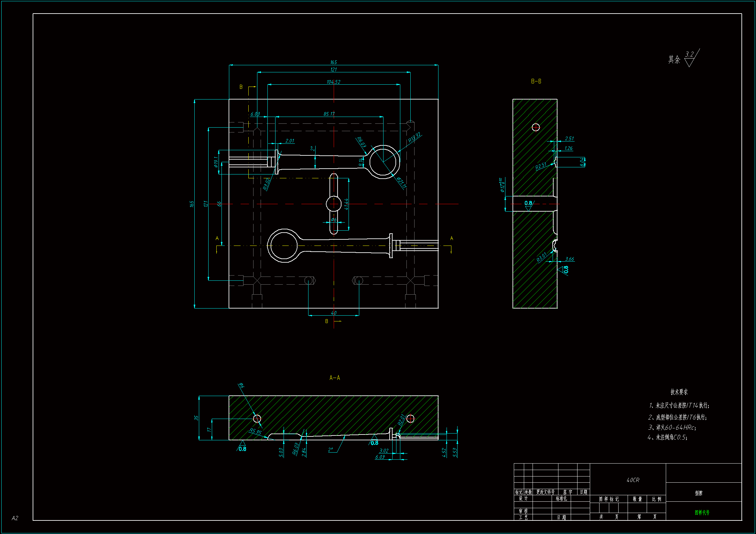Click the left red-centered hole in A-A section
The height and width of the screenshot is (534, 756).
(x=257, y=419)
